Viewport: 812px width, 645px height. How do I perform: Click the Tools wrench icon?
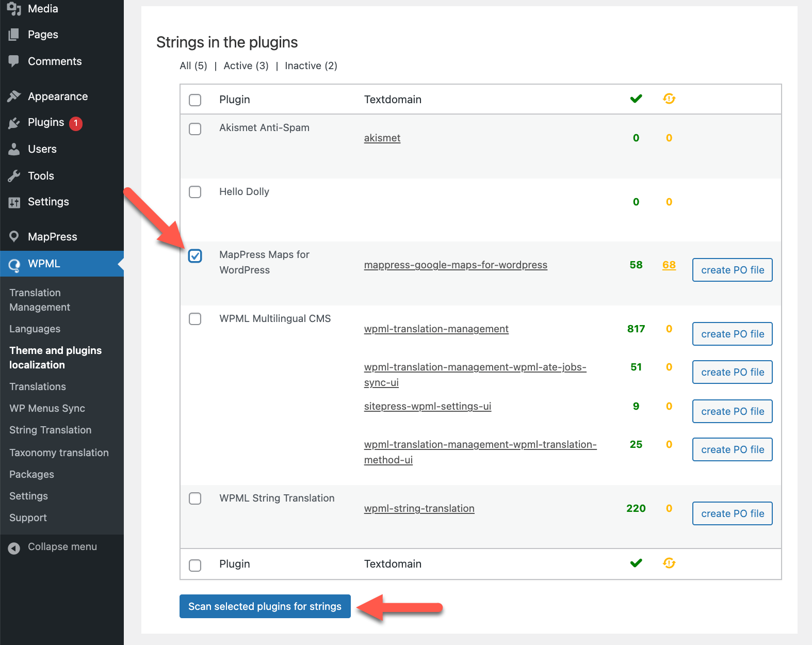(14, 176)
